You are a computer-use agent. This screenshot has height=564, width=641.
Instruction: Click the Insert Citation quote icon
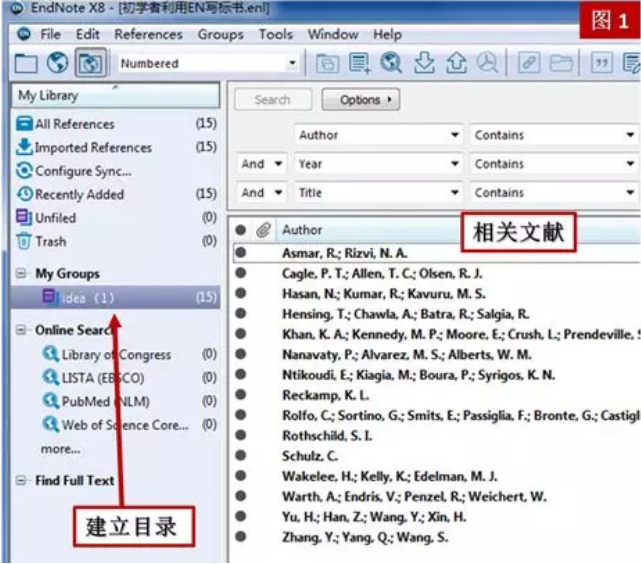click(x=601, y=63)
